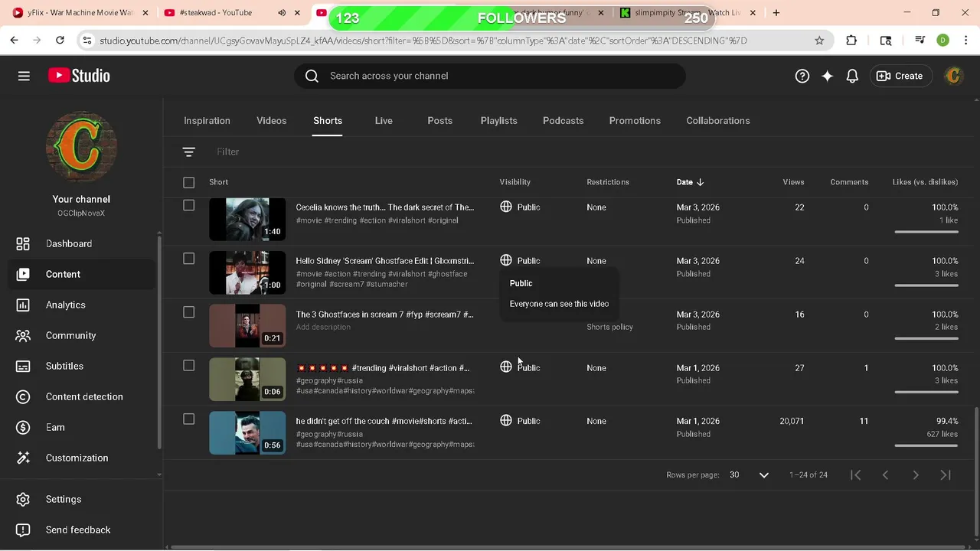The width and height of the screenshot is (980, 551).
Task: Switch to the Inspiration tab
Action: [x=207, y=121]
